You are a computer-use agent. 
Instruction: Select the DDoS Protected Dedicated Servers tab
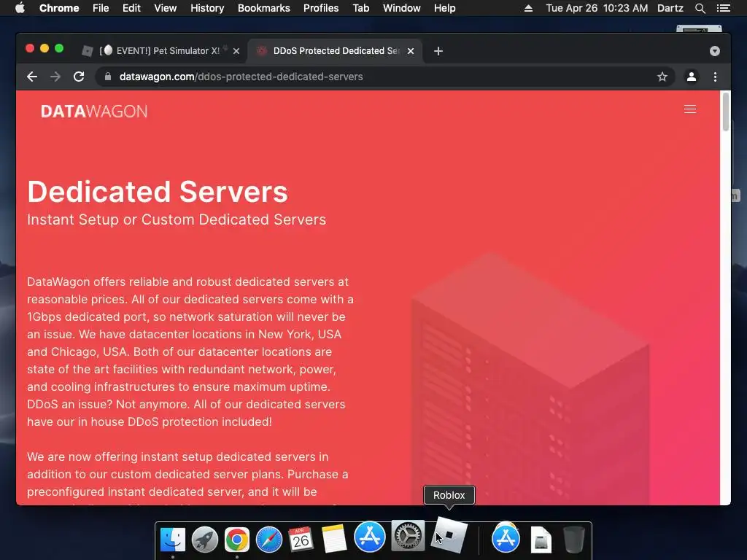tap(333, 51)
